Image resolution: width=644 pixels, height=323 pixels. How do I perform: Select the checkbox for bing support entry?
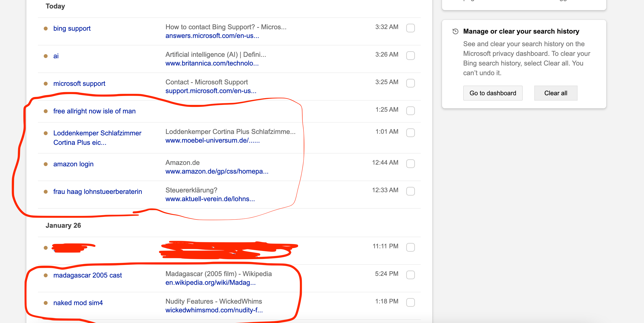(x=410, y=28)
